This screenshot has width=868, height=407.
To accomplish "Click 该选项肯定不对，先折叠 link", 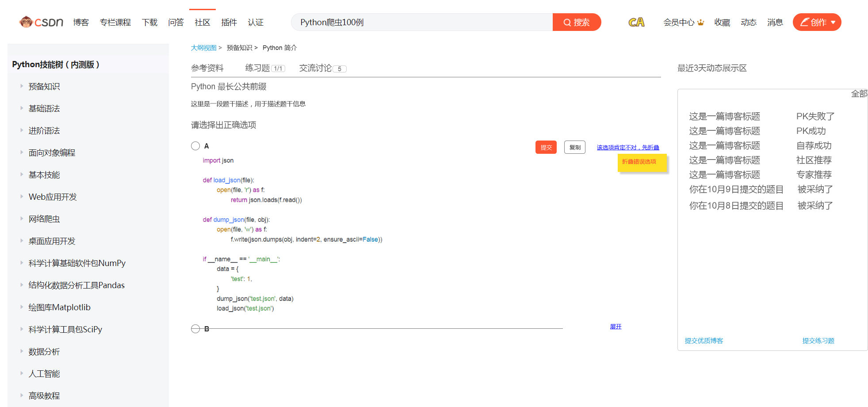I will [628, 148].
